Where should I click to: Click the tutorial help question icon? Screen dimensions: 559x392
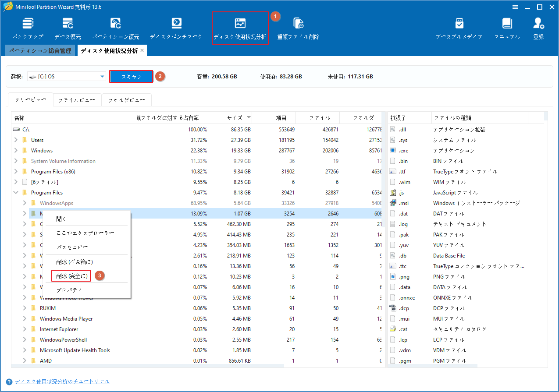click(9, 382)
